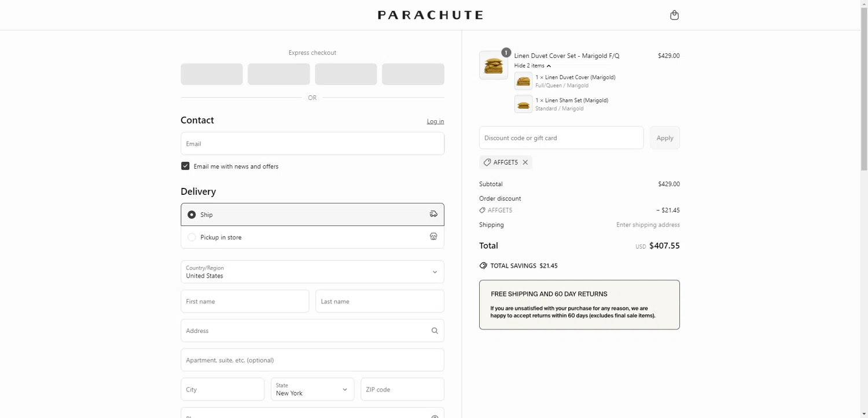This screenshot has height=418, width=868.
Task: Select Pickup in store radio button
Action: [x=192, y=237]
